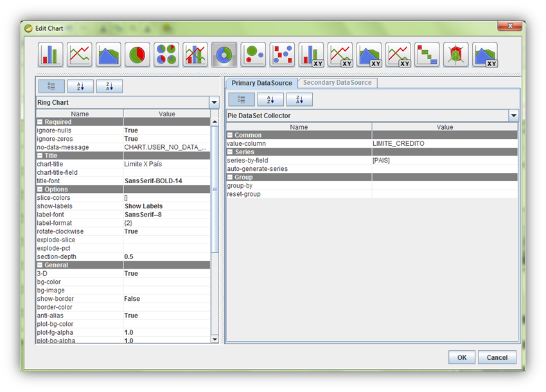Toggle categorized view in chart properties panel
This screenshot has height=392, width=546.
pyautogui.click(x=51, y=87)
